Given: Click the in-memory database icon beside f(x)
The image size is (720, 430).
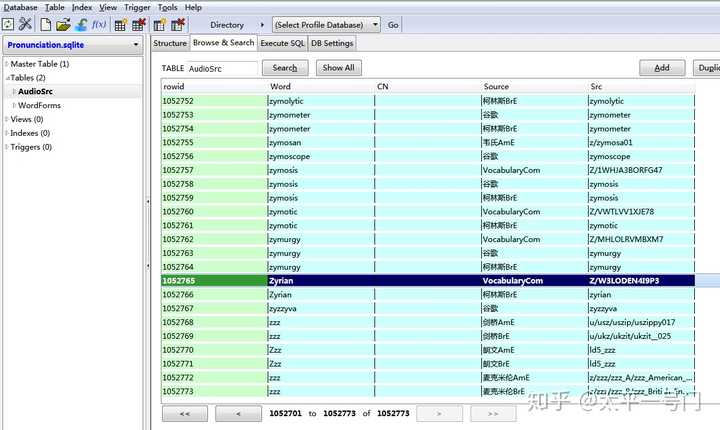Looking at the screenshot, I should click(x=81, y=24).
